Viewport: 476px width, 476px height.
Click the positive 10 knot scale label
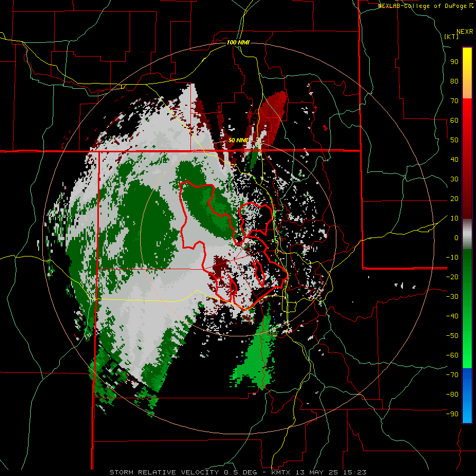(454, 218)
